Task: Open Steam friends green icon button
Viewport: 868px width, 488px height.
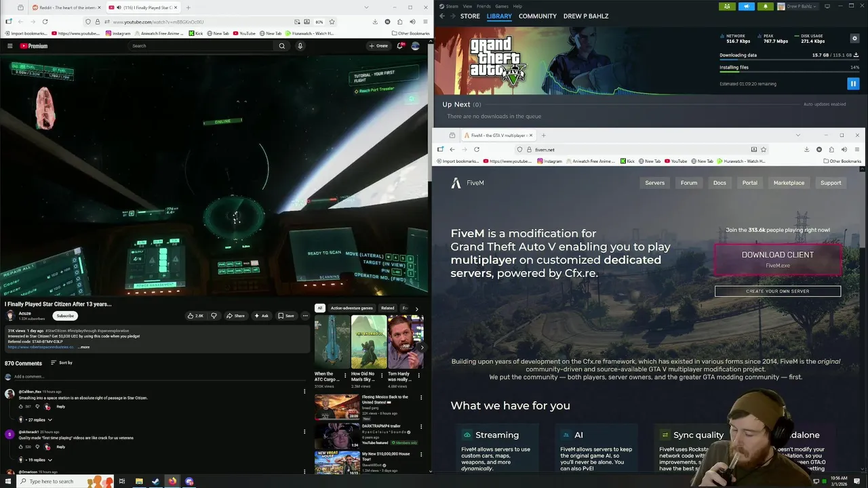Action: [727, 6]
